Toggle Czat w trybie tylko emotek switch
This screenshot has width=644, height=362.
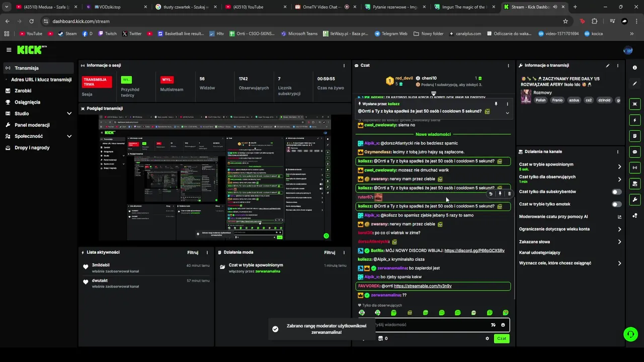616,204
